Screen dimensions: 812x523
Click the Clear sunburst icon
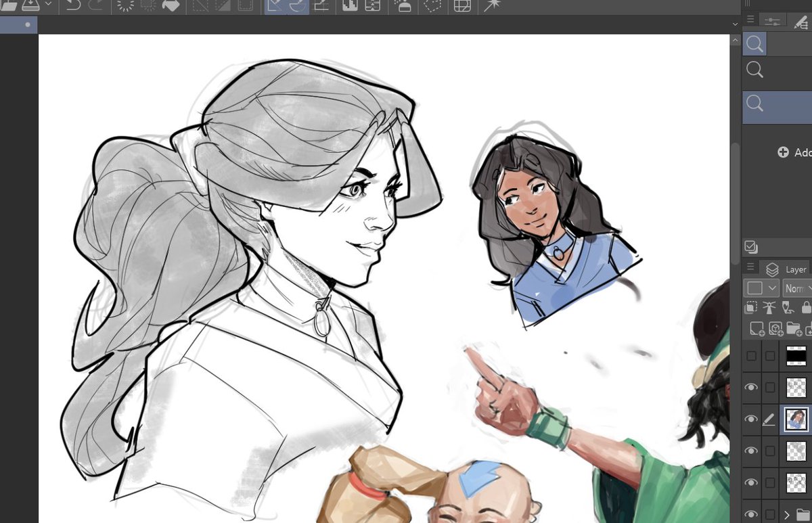pyautogui.click(x=125, y=5)
